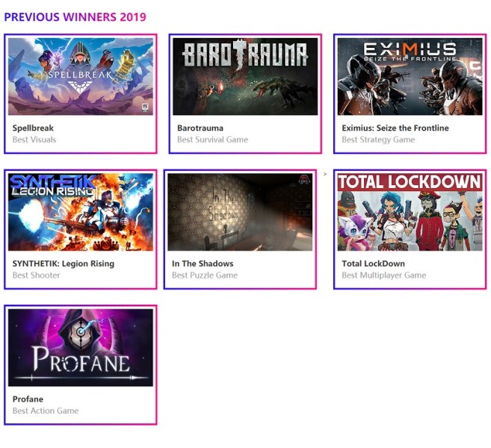Click the Profane title link

[x=28, y=399]
